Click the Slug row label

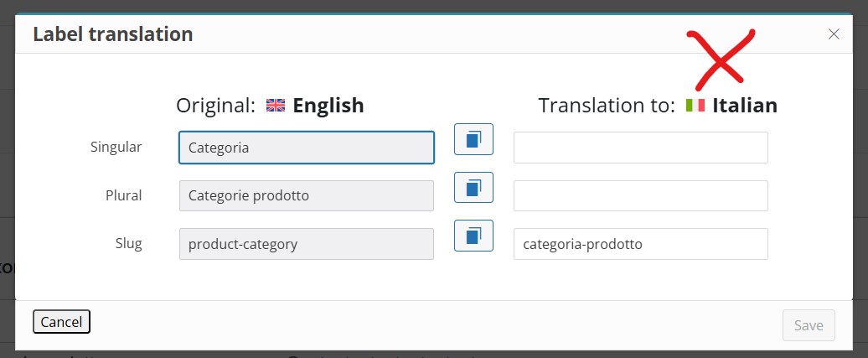129,244
